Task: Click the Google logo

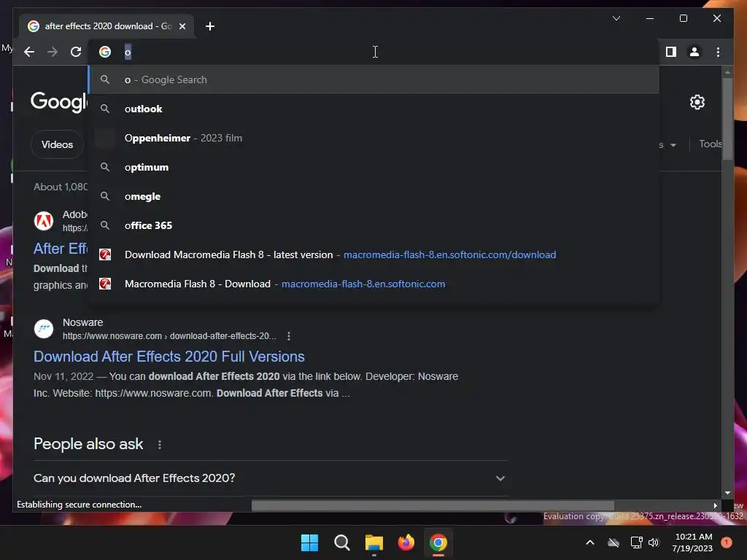Action: 59,101
